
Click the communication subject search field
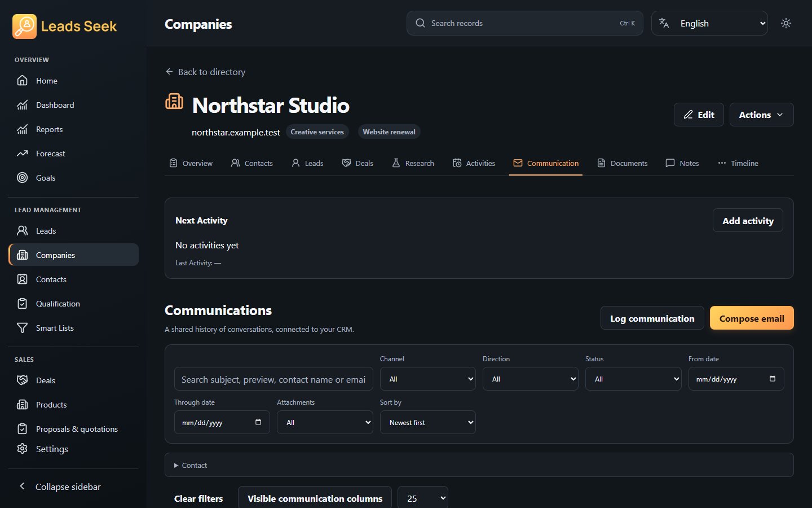click(x=273, y=379)
